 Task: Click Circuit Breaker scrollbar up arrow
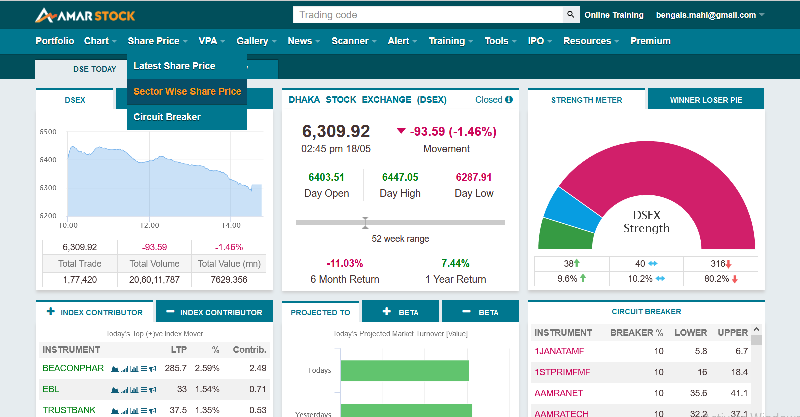[x=757, y=330]
